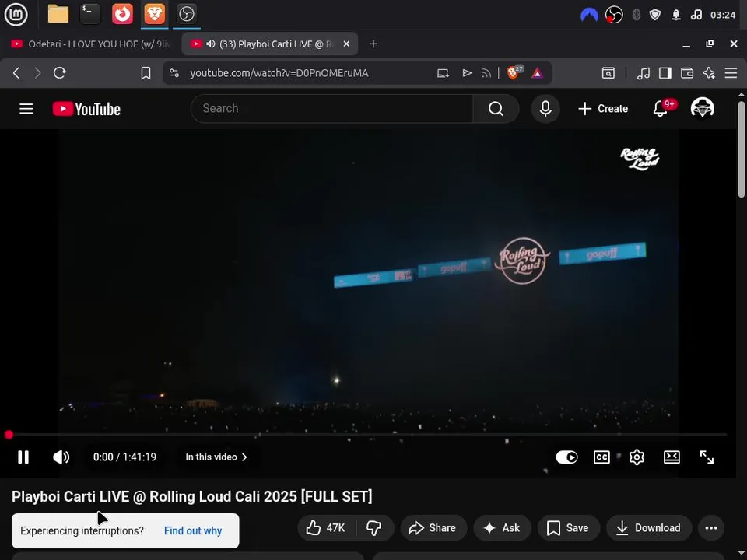Bookmark this page
Viewport: 747px width, 560px height.
coord(146,73)
